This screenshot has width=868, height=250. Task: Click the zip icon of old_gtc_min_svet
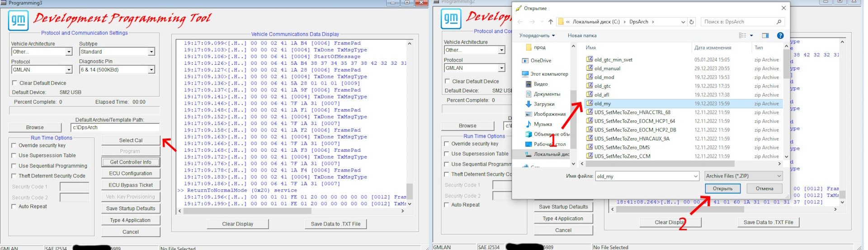pyautogui.click(x=590, y=59)
